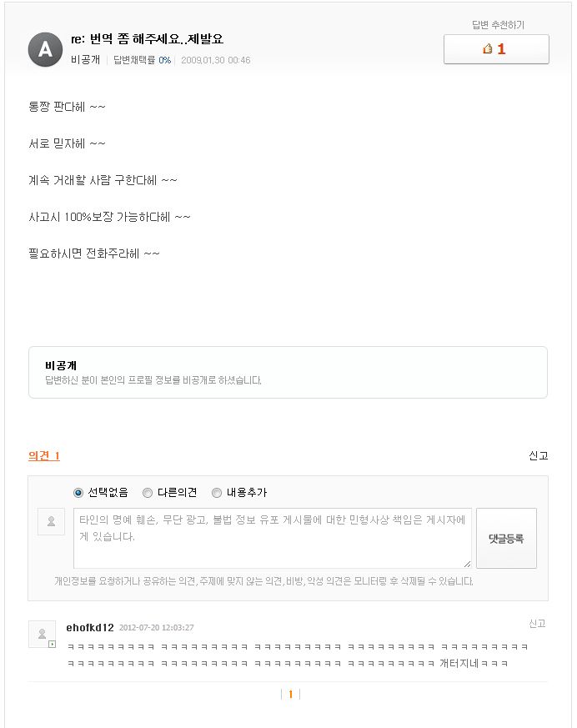577x728 pixels.
Task: Click the answer title "re: 번역 좀 해주세요..제발요"
Action: pyautogui.click(x=148, y=39)
